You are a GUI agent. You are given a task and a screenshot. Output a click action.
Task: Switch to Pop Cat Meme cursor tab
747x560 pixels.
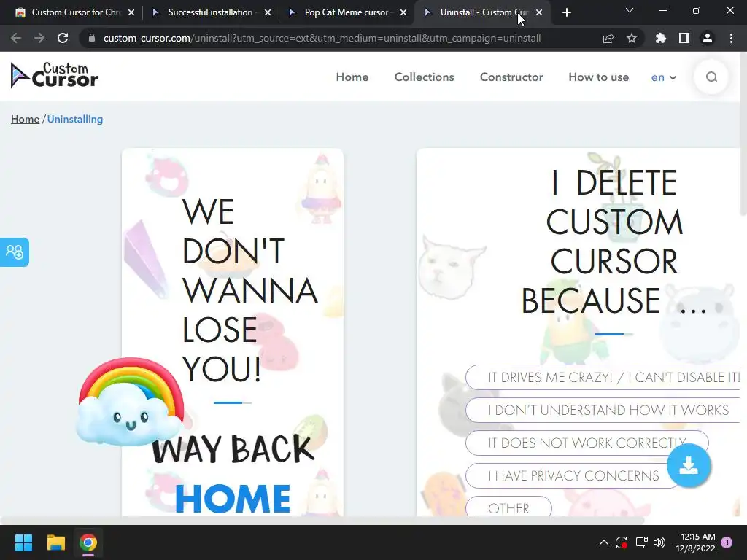pos(347,13)
